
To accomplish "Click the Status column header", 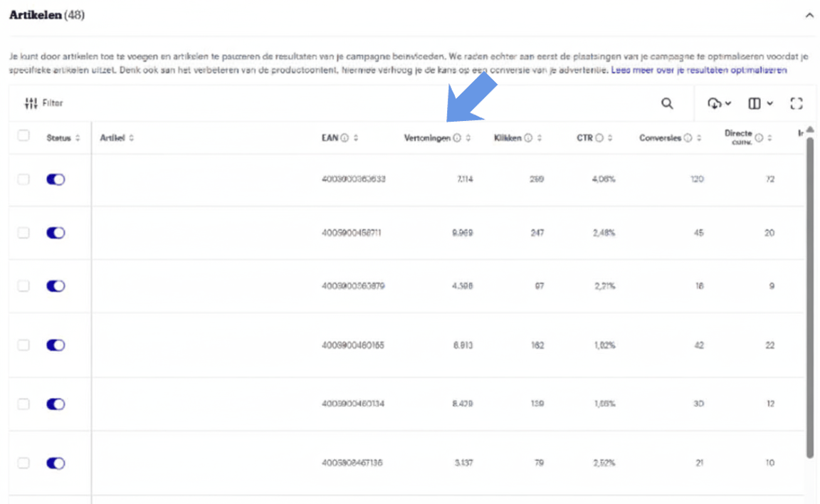I will [58, 138].
